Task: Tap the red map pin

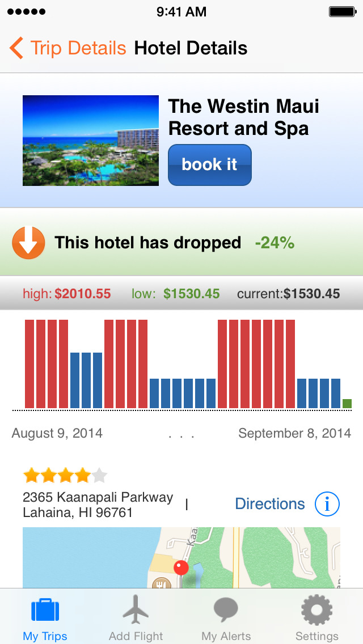Action: click(x=181, y=569)
